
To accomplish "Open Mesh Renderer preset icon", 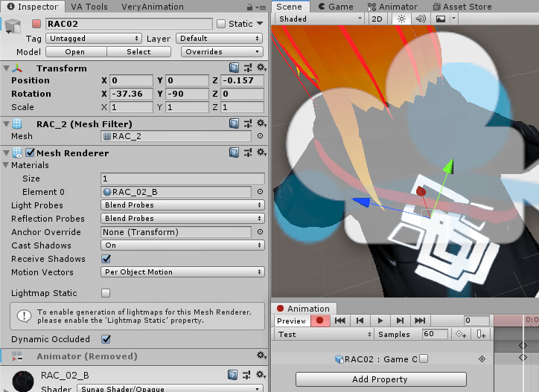I will tap(247, 152).
